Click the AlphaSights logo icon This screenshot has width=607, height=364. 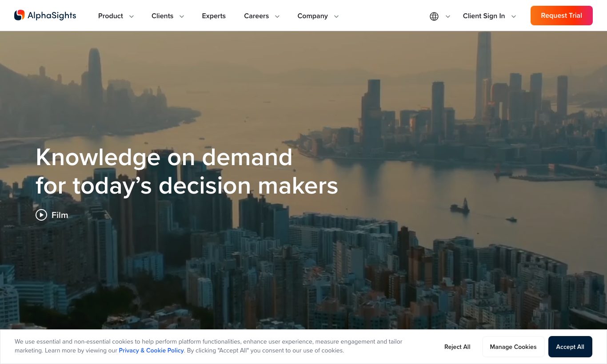point(20,16)
